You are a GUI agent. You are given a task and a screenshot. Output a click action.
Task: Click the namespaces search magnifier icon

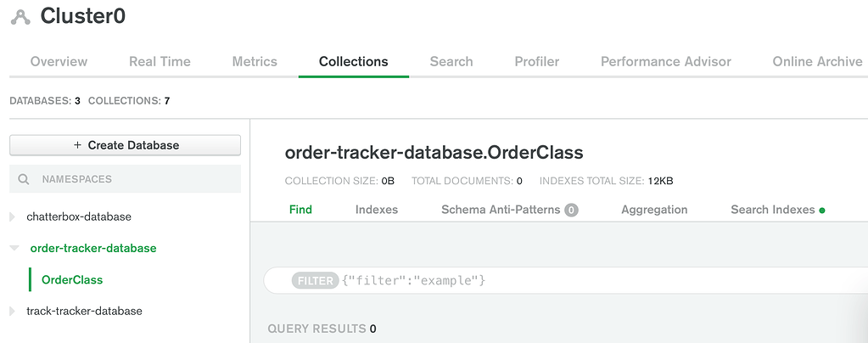24,179
